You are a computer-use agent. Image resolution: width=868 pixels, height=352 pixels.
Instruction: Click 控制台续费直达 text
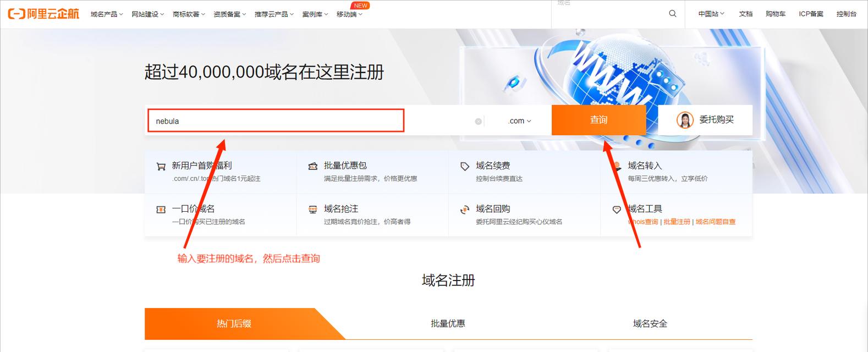[499, 179]
